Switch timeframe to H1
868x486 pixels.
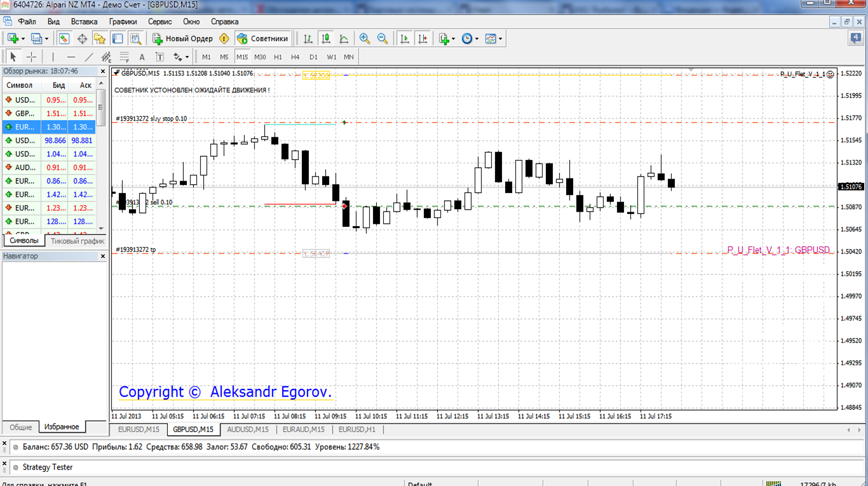[x=278, y=57]
